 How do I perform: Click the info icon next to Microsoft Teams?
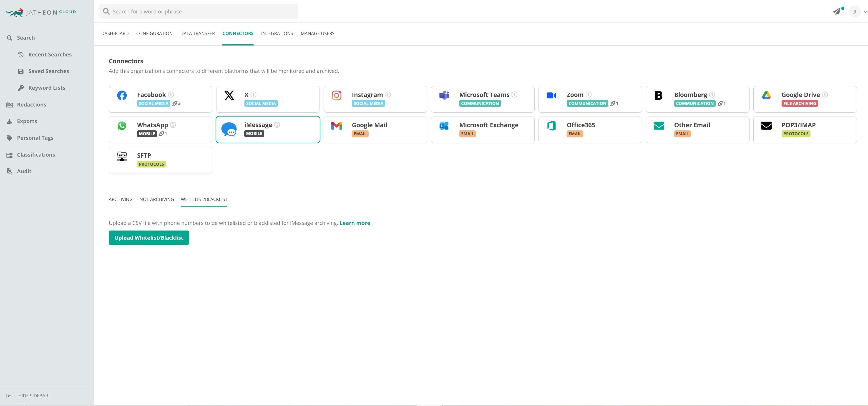coord(514,94)
